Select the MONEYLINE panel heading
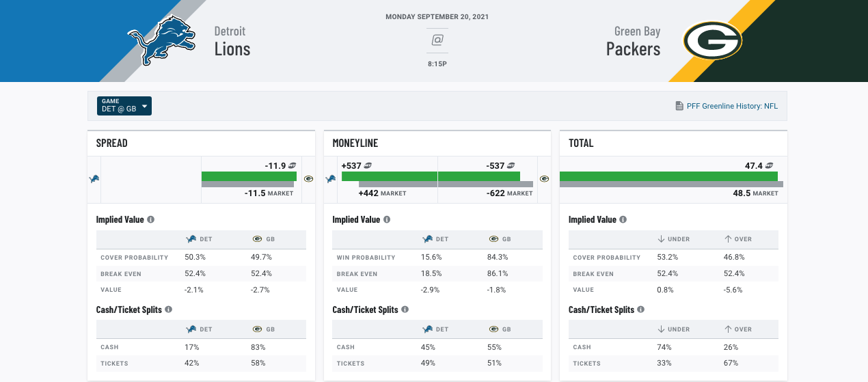The width and height of the screenshot is (868, 382). [355, 144]
